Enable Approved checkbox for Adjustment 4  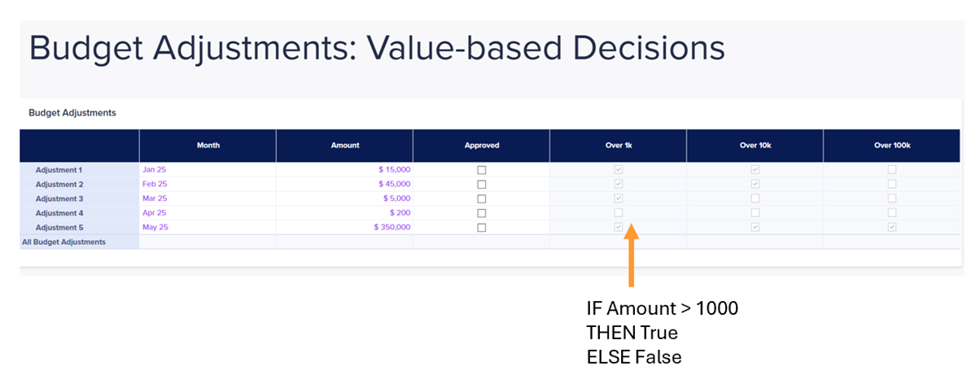tap(481, 213)
